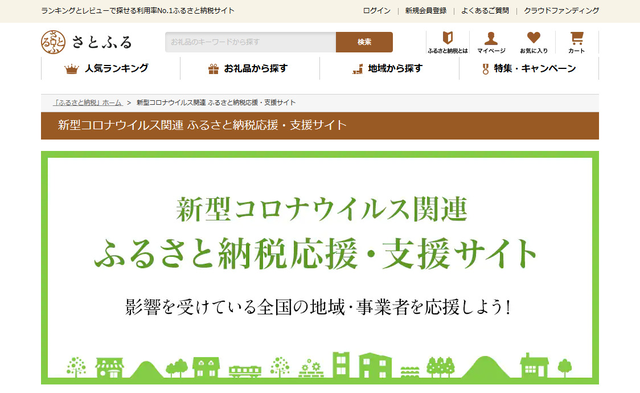
Task: Open クラウドファンディング link
Action: pyautogui.click(x=561, y=11)
